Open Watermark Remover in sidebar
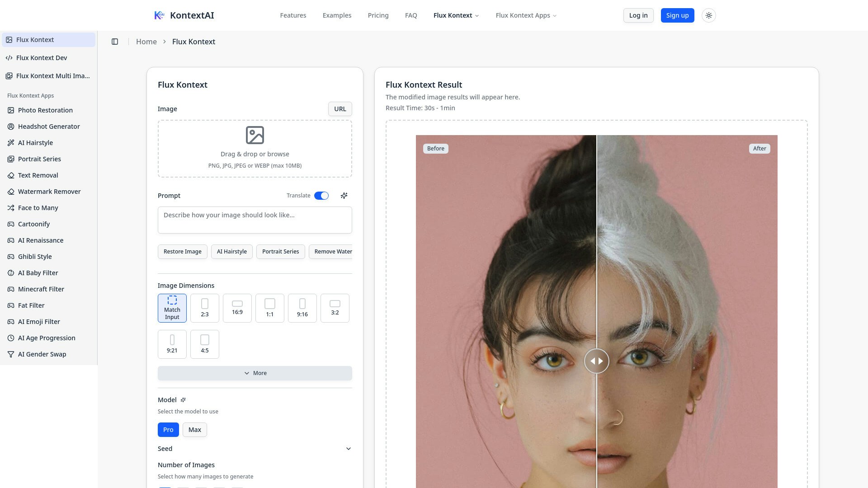 49,192
